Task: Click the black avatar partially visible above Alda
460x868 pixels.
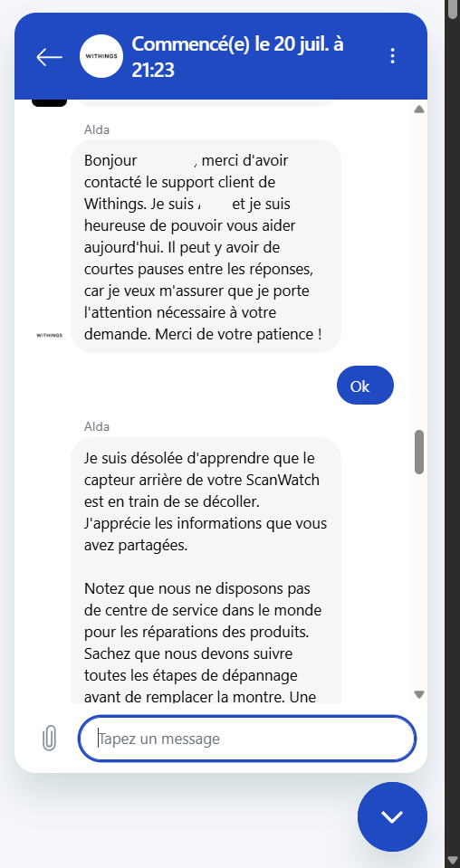Action: (49, 103)
